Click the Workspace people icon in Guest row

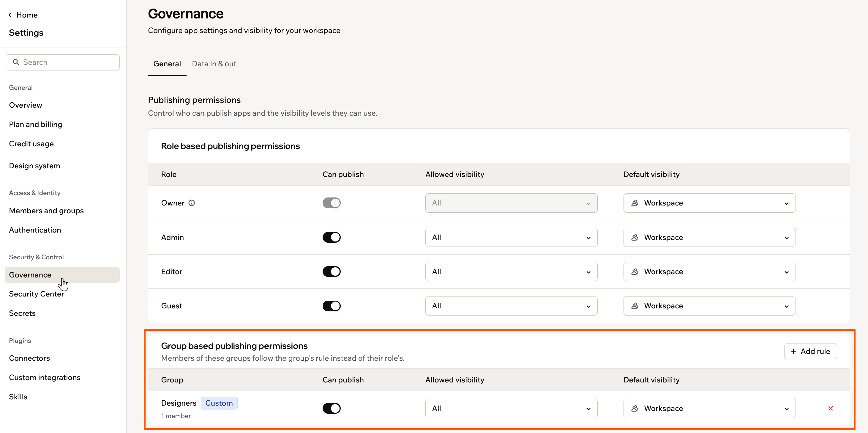coord(635,306)
